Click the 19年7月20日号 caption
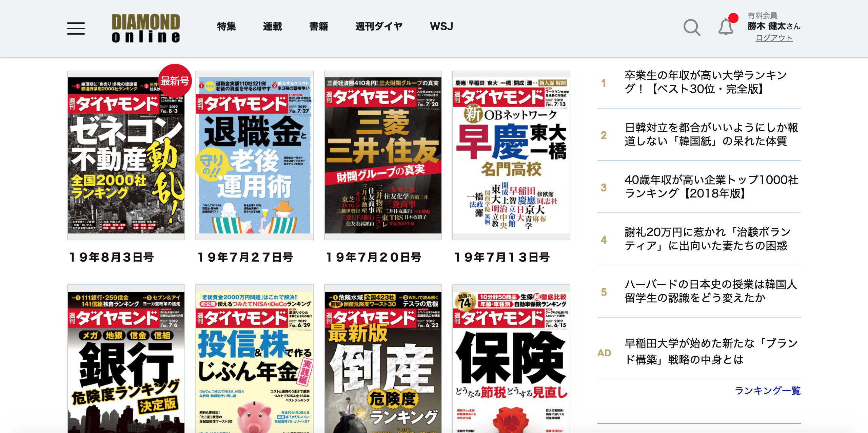868x433 pixels. [x=373, y=257]
